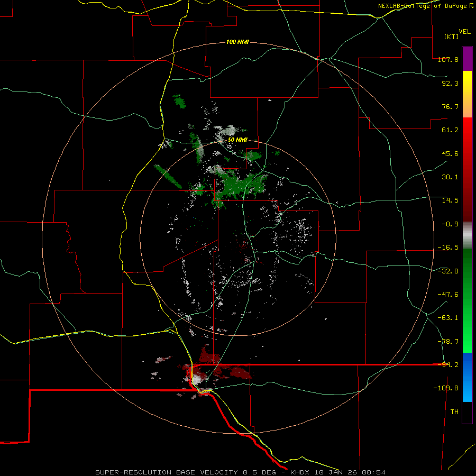The image size is (476, 476).
Task: Click the 14.5 legend value
Action: tap(450, 200)
